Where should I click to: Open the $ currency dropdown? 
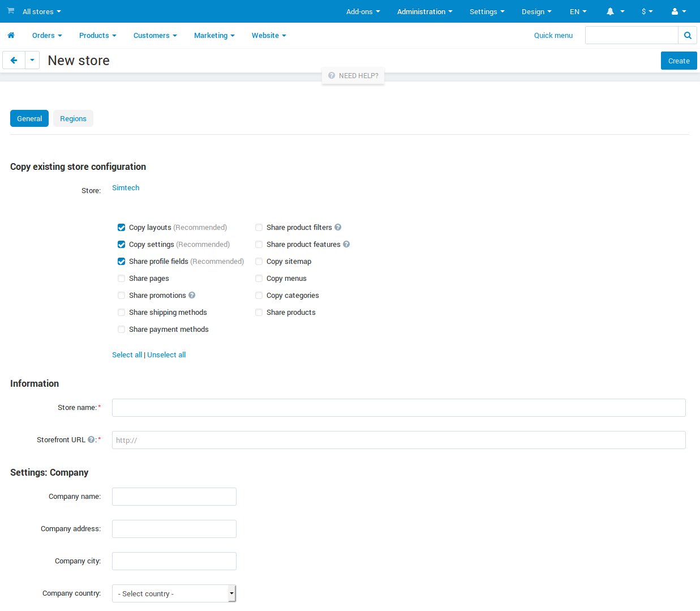[x=647, y=11]
